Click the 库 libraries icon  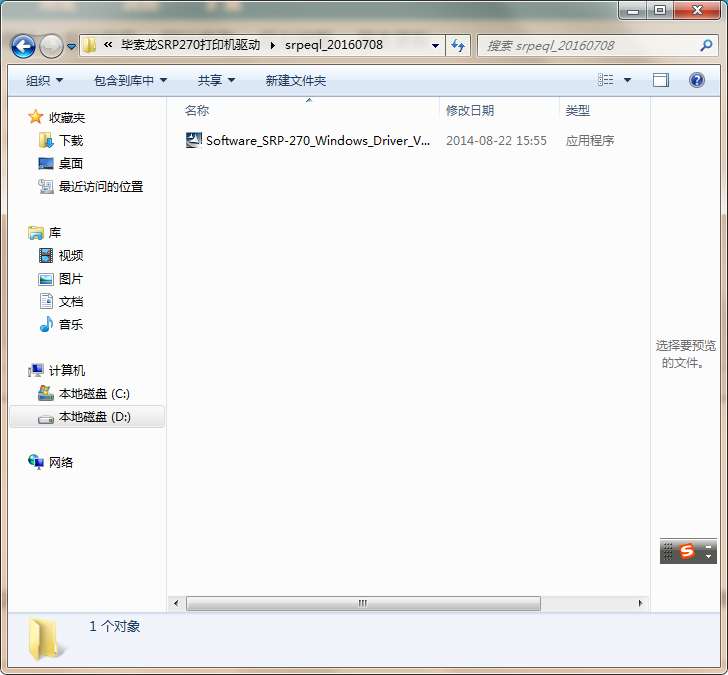(x=36, y=233)
